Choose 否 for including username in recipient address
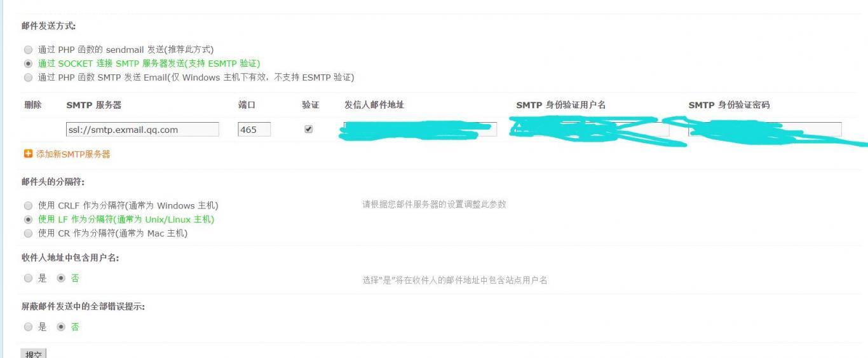 tap(61, 278)
